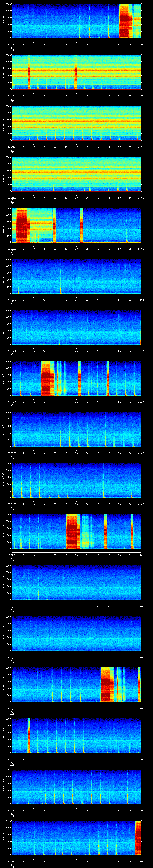Click the narrow burst near 45s in 22:29:00 plot
This screenshot has width=153, height=868.
(108, 378)
